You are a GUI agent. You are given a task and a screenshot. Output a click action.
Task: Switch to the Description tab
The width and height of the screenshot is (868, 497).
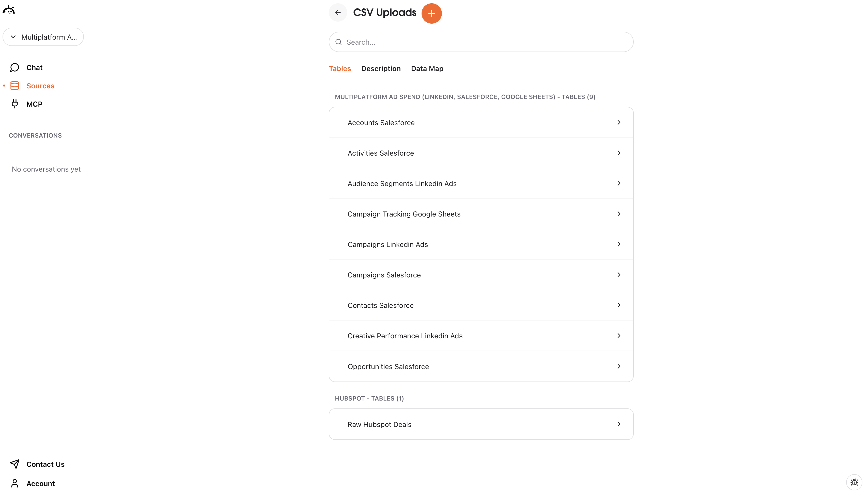click(381, 68)
